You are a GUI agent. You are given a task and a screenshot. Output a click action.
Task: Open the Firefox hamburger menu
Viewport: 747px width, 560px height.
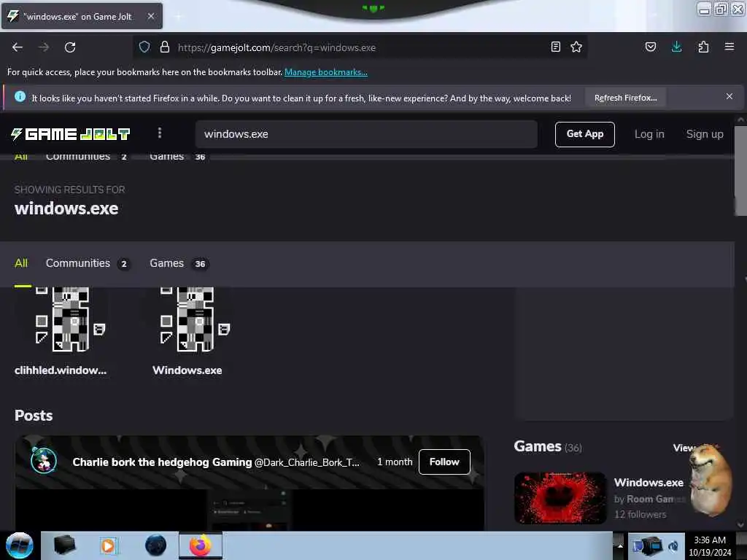(x=729, y=47)
